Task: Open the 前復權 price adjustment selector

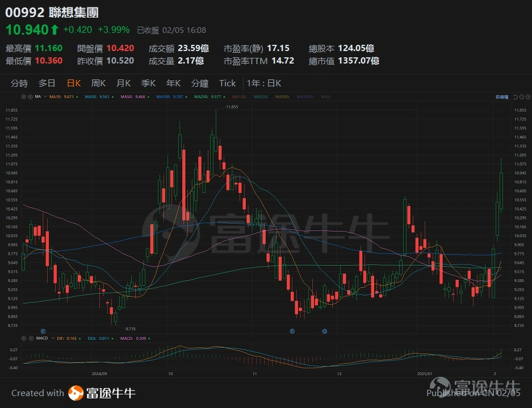Action: (502, 97)
